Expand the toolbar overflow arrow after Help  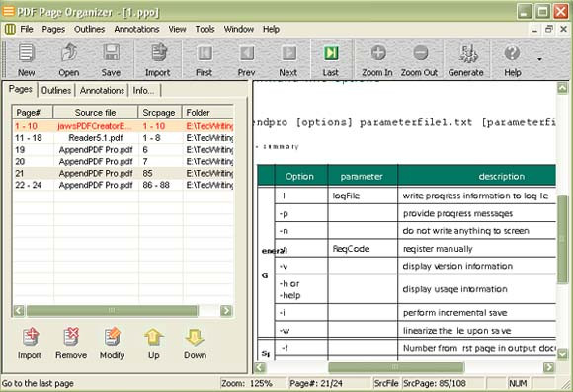coord(539,59)
